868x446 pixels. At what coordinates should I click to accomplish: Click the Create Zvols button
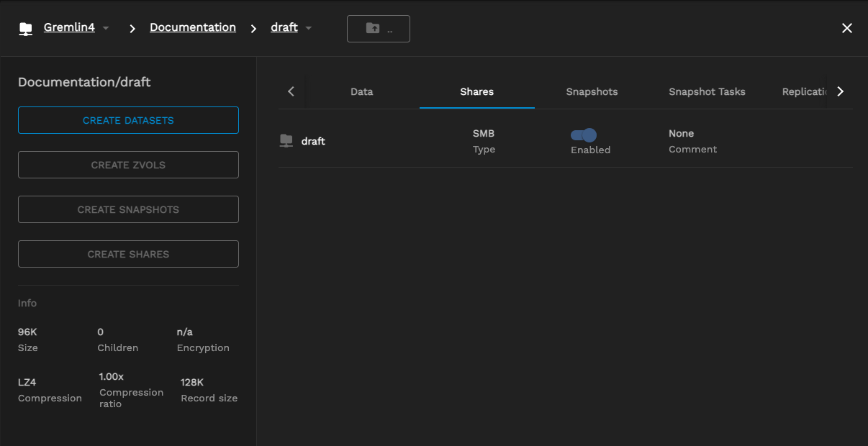pos(128,165)
